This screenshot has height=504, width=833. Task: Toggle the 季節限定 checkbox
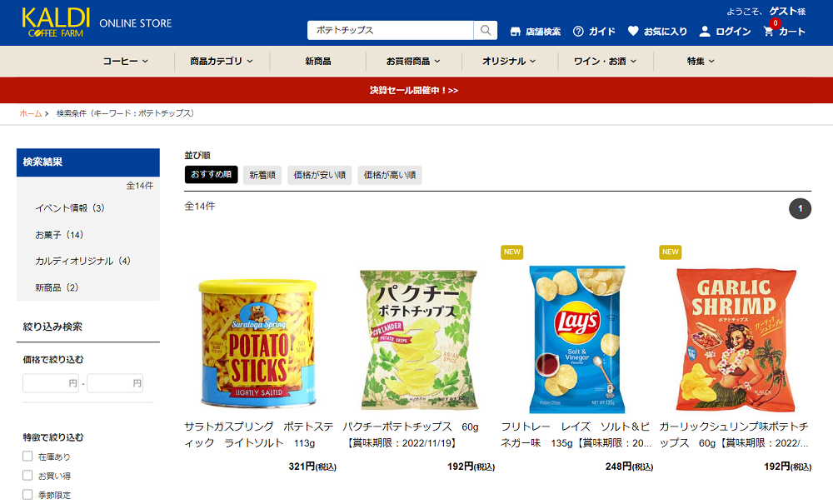[x=27, y=495]
